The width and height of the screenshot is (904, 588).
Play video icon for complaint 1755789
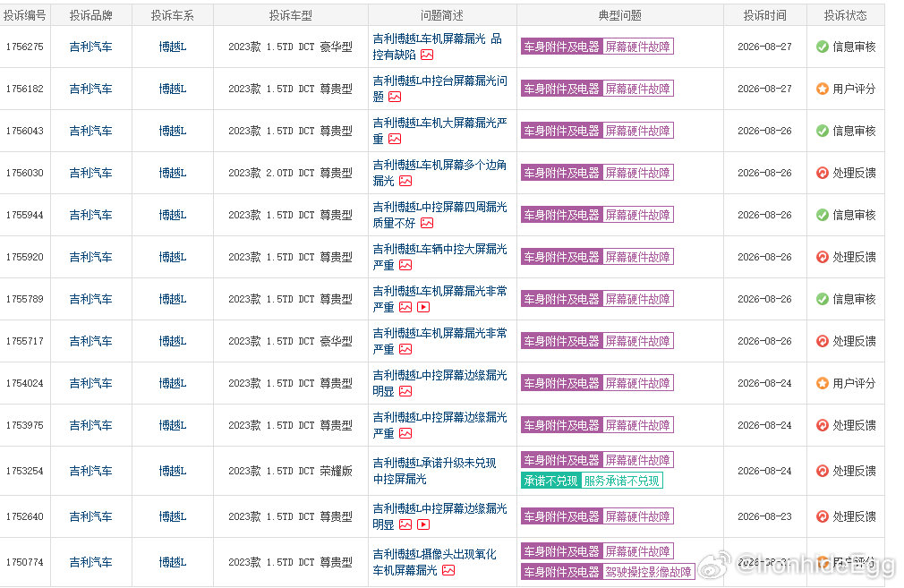(423, 307)
